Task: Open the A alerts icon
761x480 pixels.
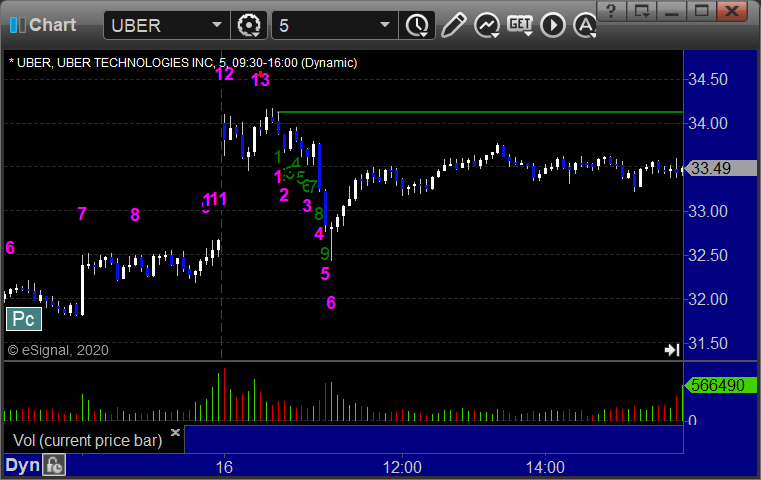Action: (x=585, y=25)
